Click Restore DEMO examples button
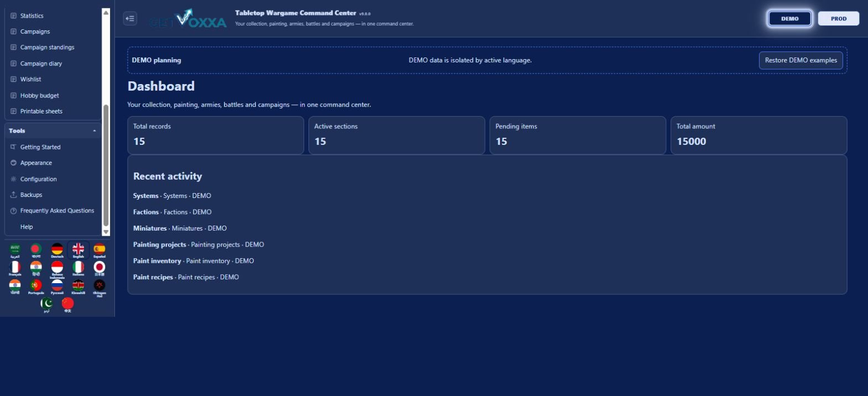 click(x=801, y=60)
